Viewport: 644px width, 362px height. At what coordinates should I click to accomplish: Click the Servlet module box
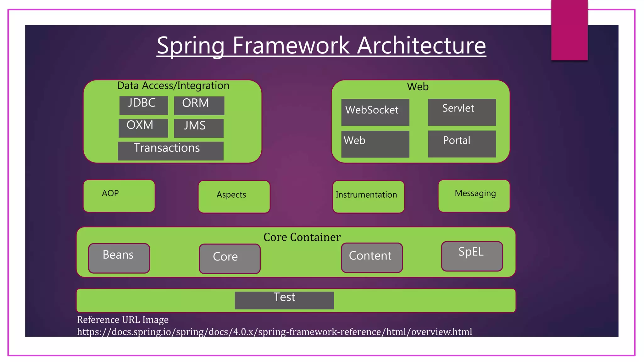coord(462,112)
